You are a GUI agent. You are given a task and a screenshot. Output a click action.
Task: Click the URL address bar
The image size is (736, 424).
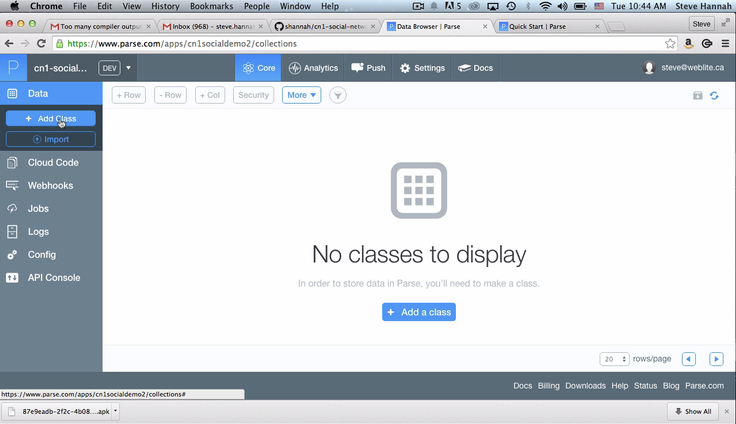click(358, 44)
